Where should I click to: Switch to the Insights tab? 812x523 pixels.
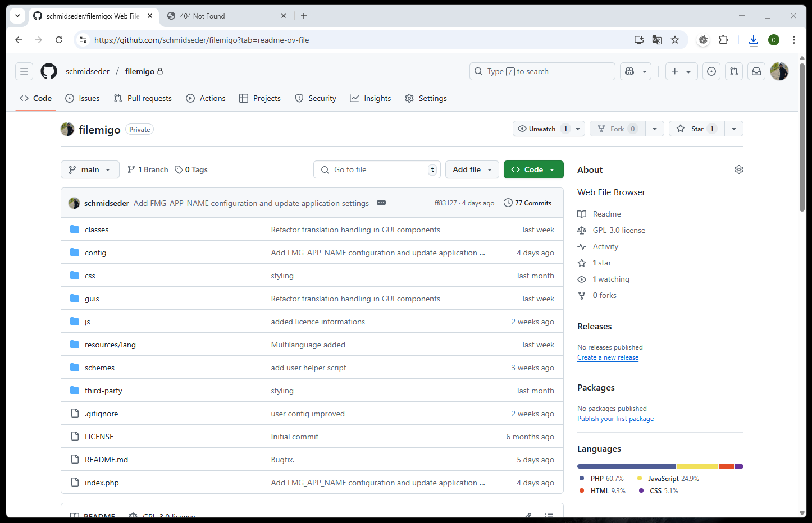371,98
